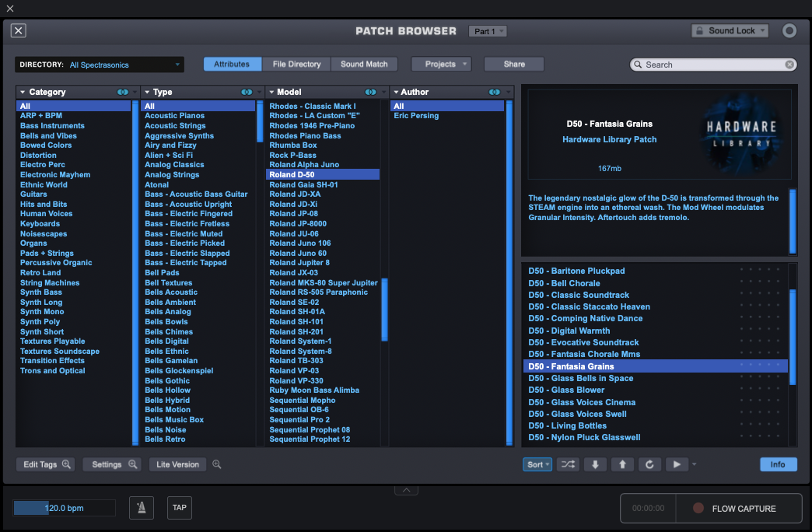Open the Directory dropdown
The image size is (812, 532).
pos(100,65)
